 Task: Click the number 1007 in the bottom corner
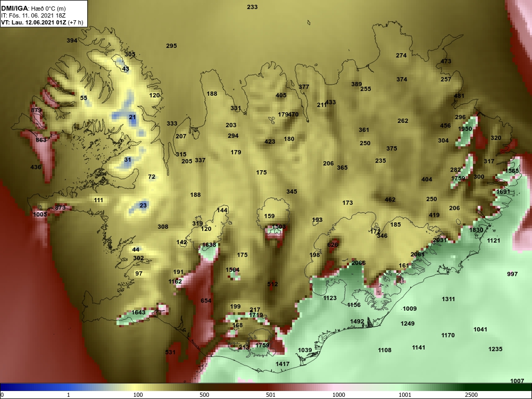(x=517, y=381)
